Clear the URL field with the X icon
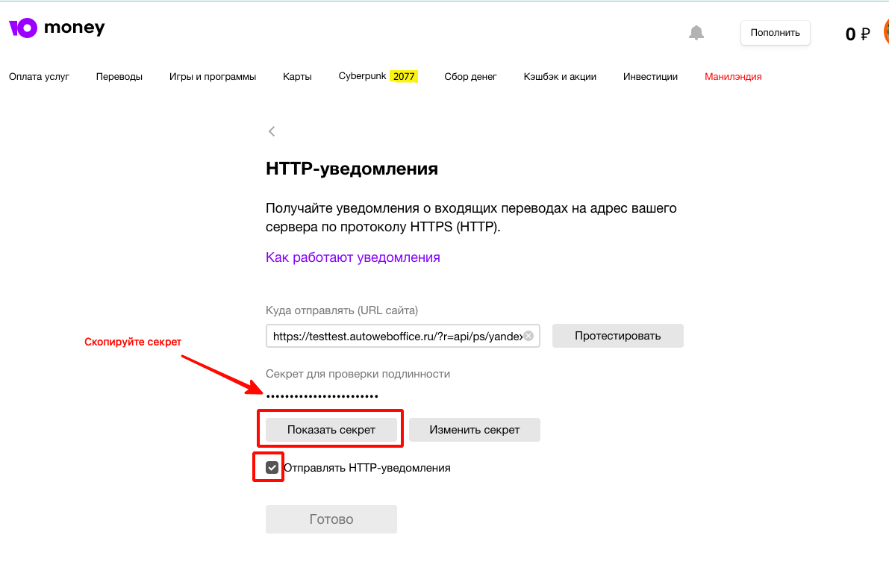This screenshot has height=588, width=889. [528, 337]
